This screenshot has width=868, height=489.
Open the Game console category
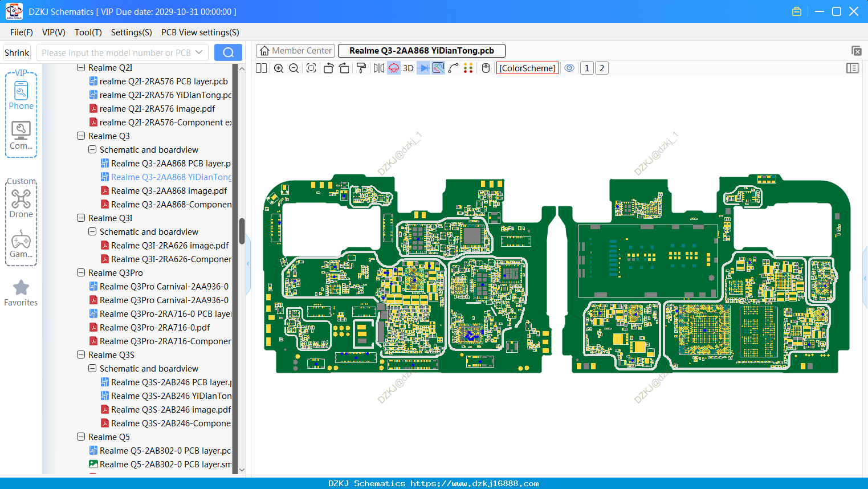[21, 244]
